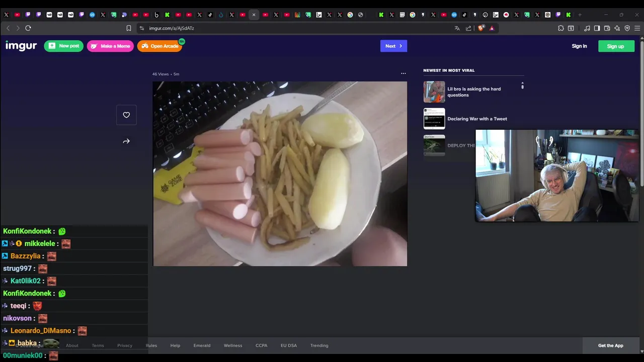Screen dimensions: 644x362
Task: Click the Rules footer link
Action: tap(151, 345)
